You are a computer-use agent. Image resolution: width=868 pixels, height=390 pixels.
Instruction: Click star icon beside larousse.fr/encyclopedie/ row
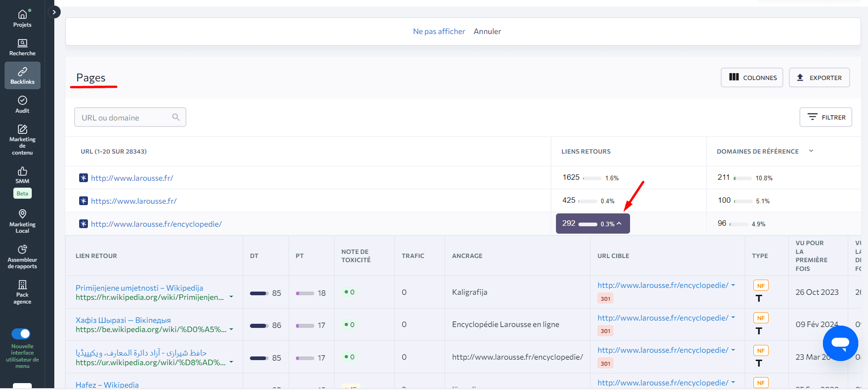click(83, 224)
